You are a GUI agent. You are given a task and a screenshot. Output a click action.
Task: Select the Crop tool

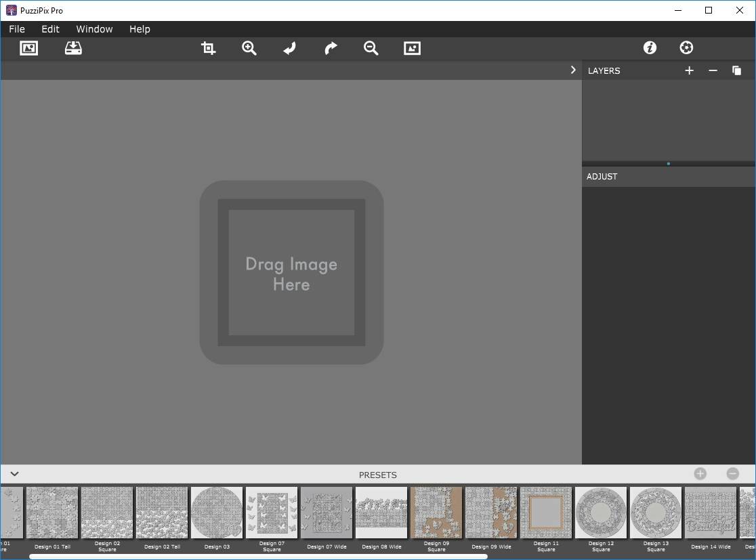tap(208, 48)
